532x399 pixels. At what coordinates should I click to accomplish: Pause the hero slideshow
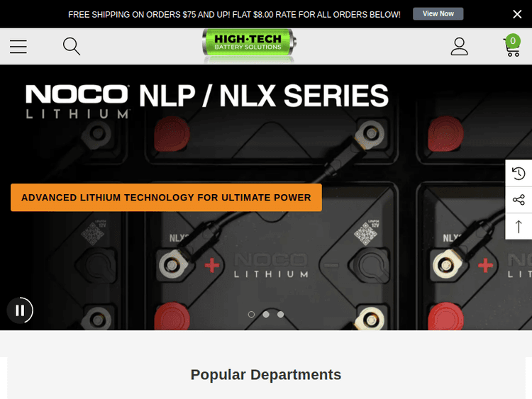[20, 310]
